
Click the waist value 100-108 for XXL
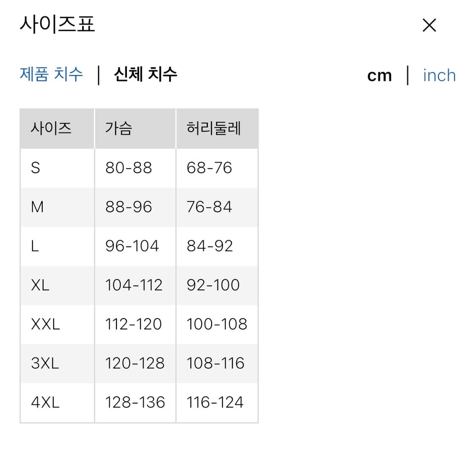(x=217, y=324)
